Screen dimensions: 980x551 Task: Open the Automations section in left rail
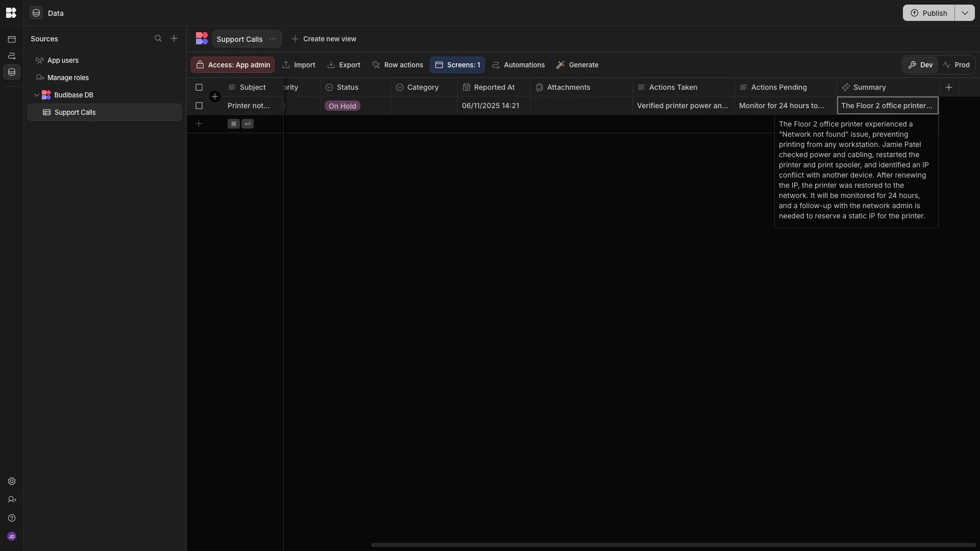(12, 56)
